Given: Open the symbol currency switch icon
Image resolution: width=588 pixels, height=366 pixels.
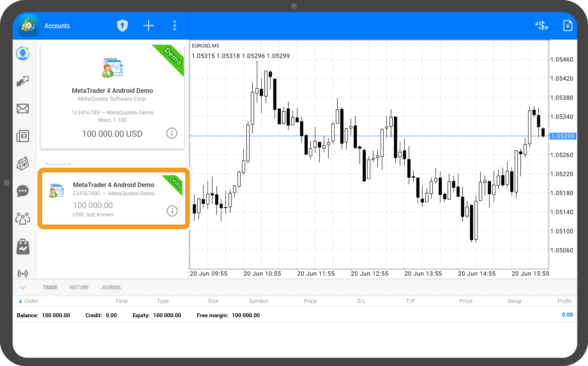Looking at the screenshot, I should coord(542,26).
